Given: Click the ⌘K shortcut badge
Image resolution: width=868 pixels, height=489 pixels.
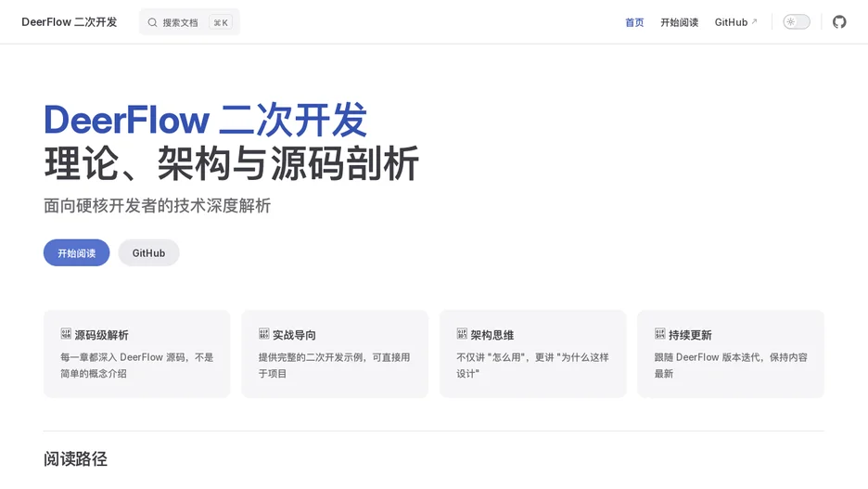Looking at the screenshot, I should tap(221, 22).
